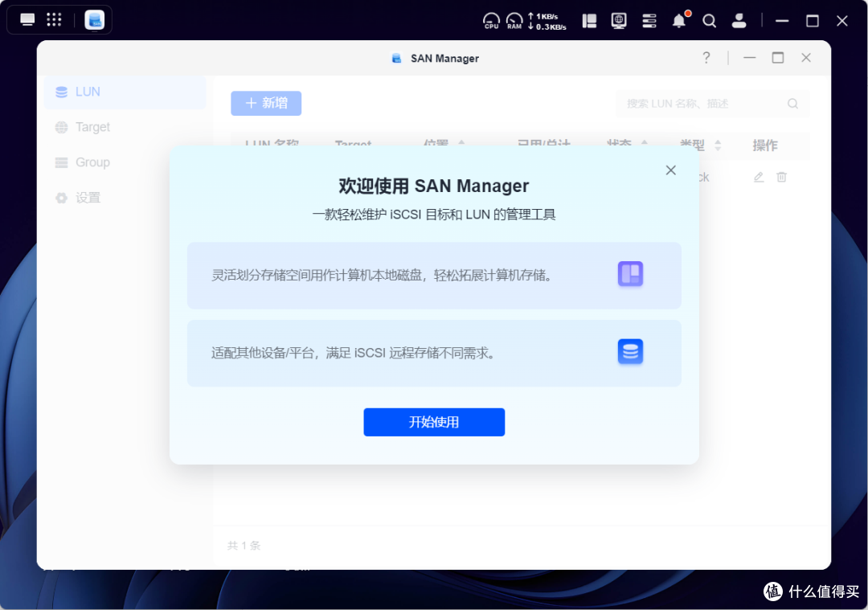Click the 灵活划分存储空间 feature card text
The width and height of the screenshot is (868, 610).
click(x=382, y=275)
